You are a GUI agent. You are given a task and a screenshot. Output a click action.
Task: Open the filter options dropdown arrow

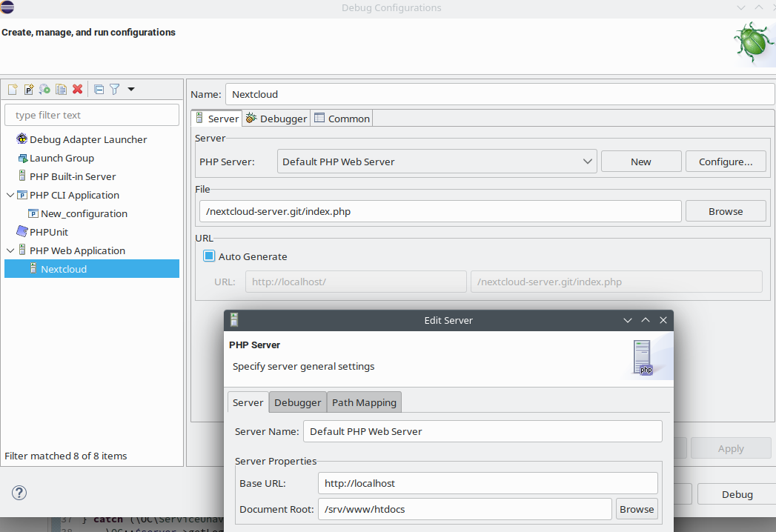tap(131, 89)
